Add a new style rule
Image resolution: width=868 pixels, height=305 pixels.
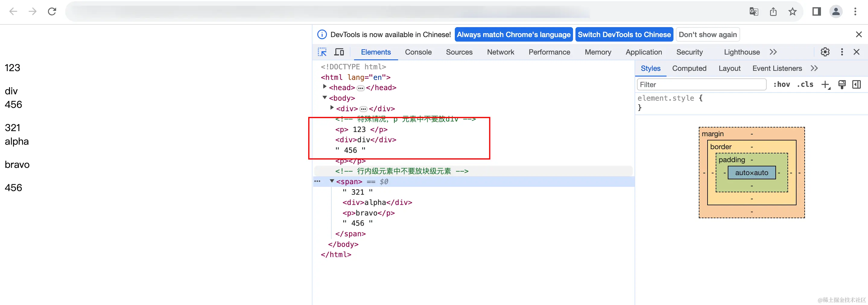click(825, 84)
